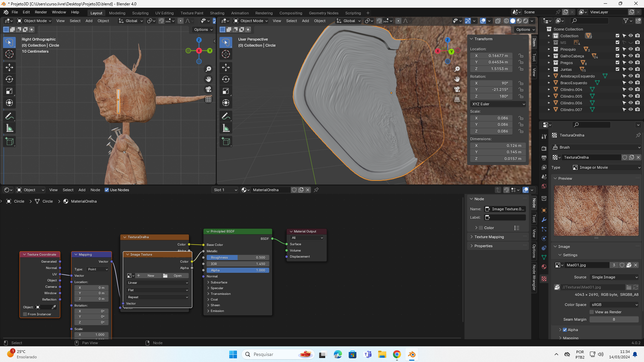This screenshot has height=362, width=644.
Task: Switch to the Shading workspace tab
Action: (217, 13)
